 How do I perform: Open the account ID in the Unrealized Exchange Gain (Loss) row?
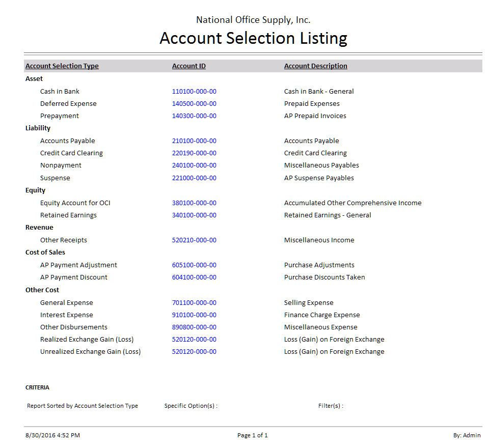coord(194,352)
